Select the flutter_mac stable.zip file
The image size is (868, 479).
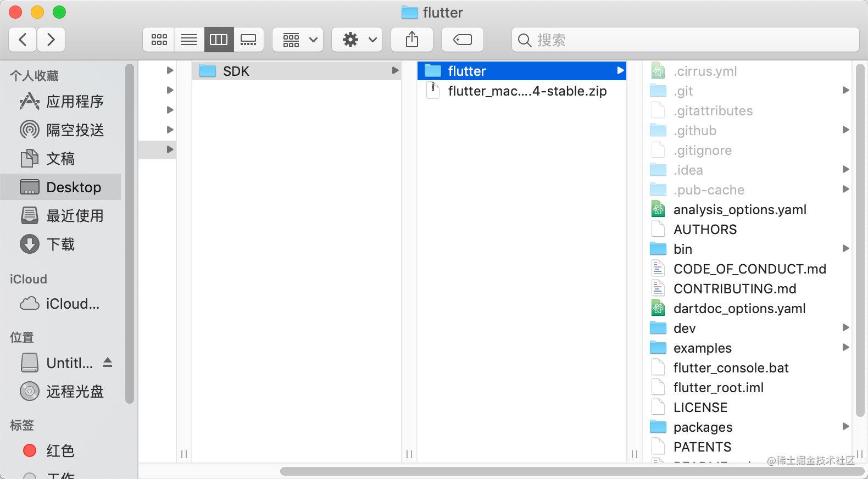coord(522,91)
